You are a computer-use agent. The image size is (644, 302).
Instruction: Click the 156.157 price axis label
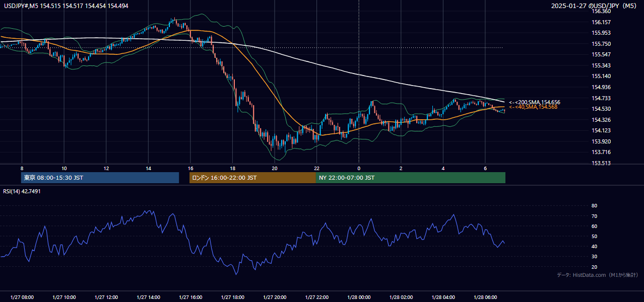tap(602, 22)
